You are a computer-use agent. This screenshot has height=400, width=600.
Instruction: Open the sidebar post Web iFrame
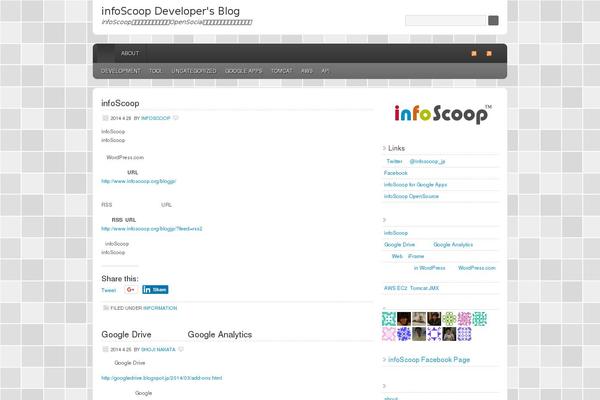click(x=408, y=256)
